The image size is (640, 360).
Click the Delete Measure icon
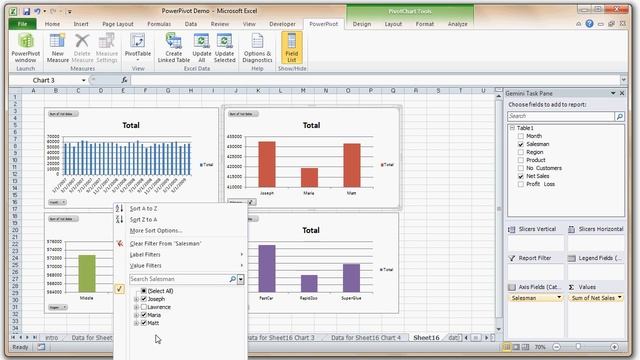tap(82, 48)
